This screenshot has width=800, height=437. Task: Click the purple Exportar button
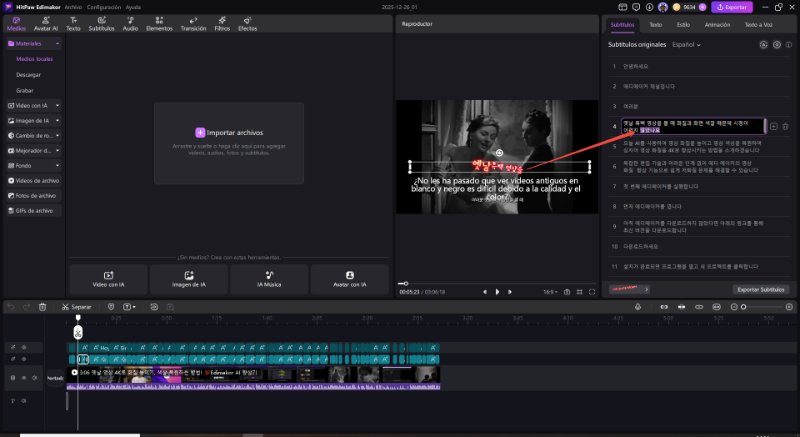click(732, 7)
